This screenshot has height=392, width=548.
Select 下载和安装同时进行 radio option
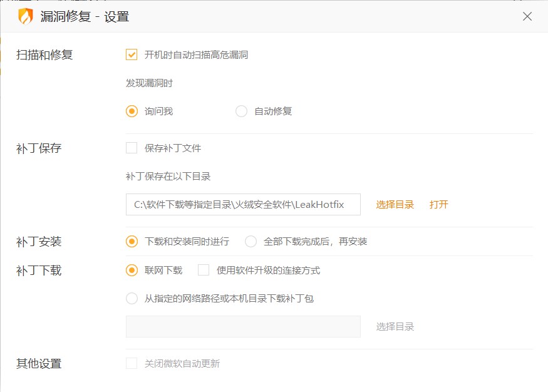tap(132, 241)
